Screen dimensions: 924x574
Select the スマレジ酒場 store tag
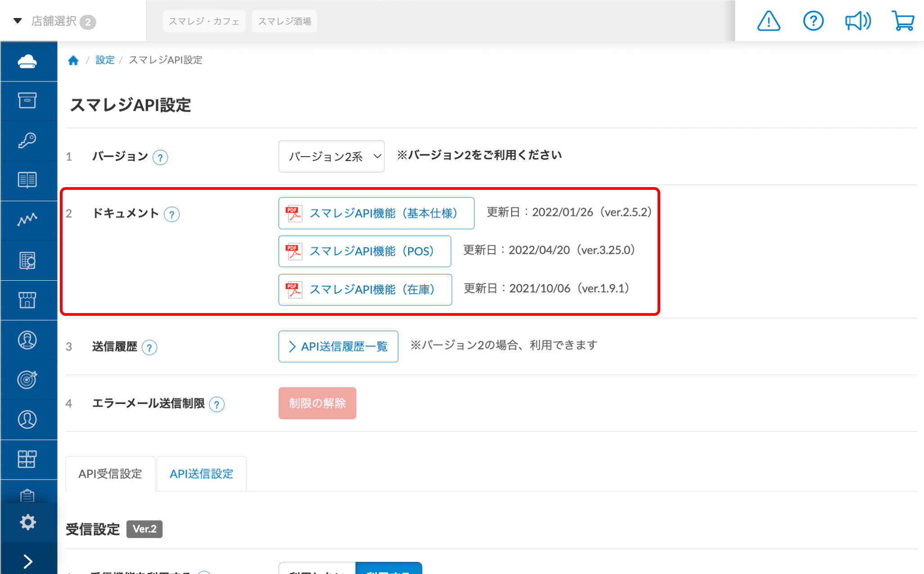pos(284,21)
